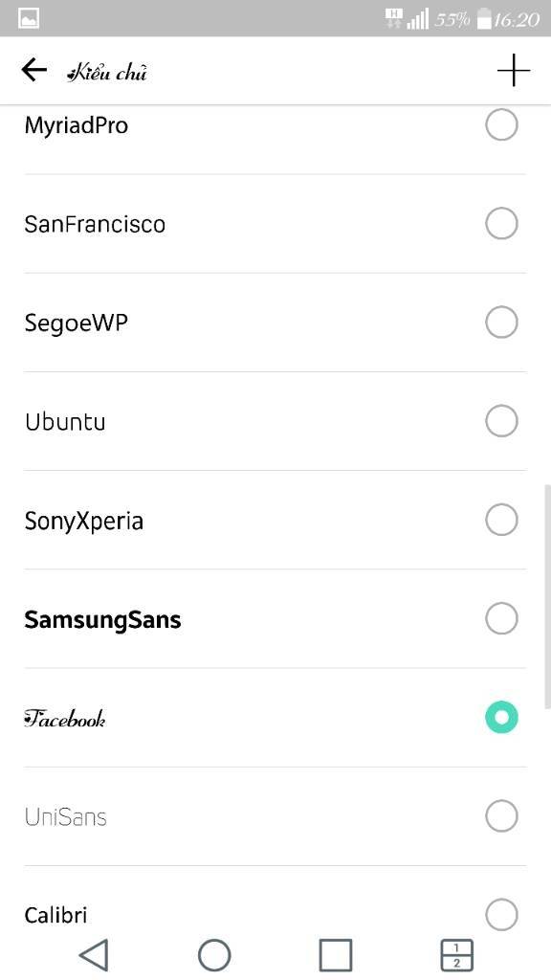Tap the signal strength bars icon
551x980 pixels.
pos(417,19)
